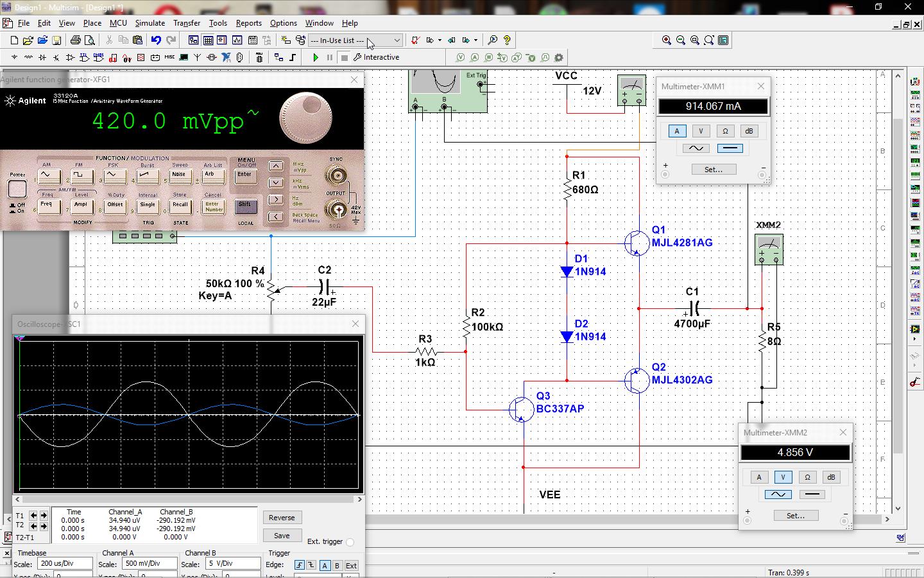Open the Spreadsheet View toolbar icon
This screenshot has width=924, height=578.
(208, 40)
